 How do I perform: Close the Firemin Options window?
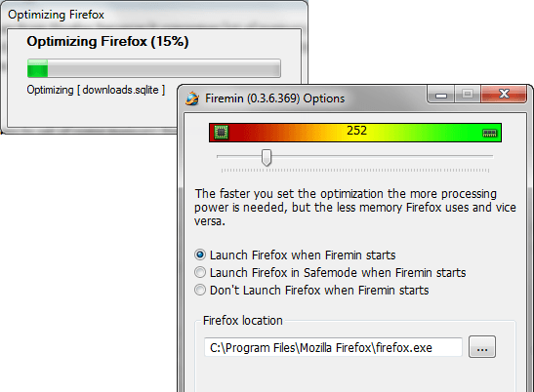point(504,94)
